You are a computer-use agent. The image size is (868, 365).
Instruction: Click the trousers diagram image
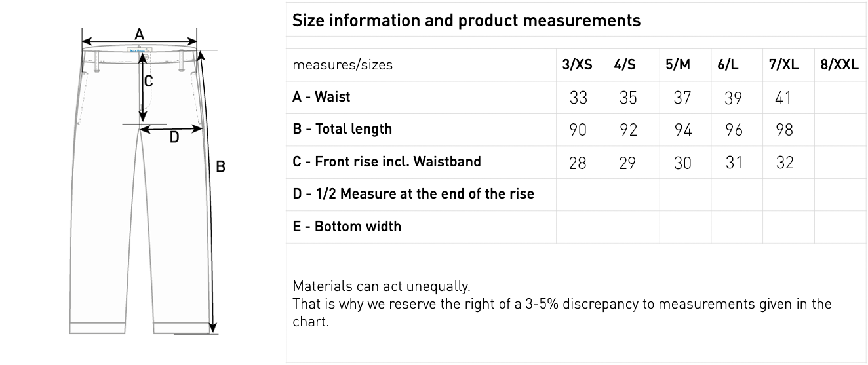tap(148, 182)
